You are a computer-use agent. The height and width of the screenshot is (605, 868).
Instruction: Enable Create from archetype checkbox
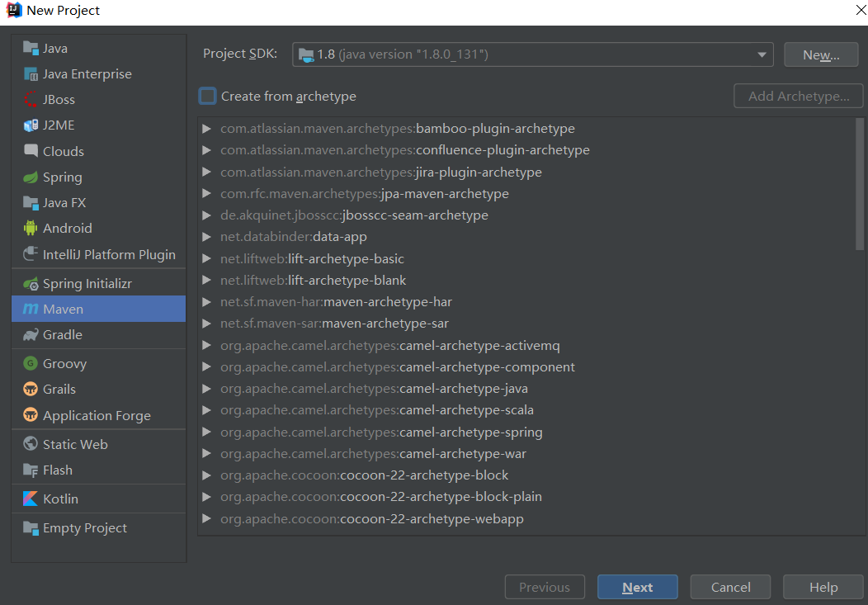[208, 96]
